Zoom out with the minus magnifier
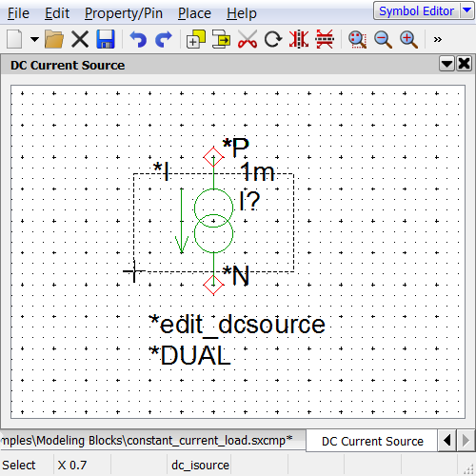The height and width of the screenshot is (476, 476). click(383, 39)
